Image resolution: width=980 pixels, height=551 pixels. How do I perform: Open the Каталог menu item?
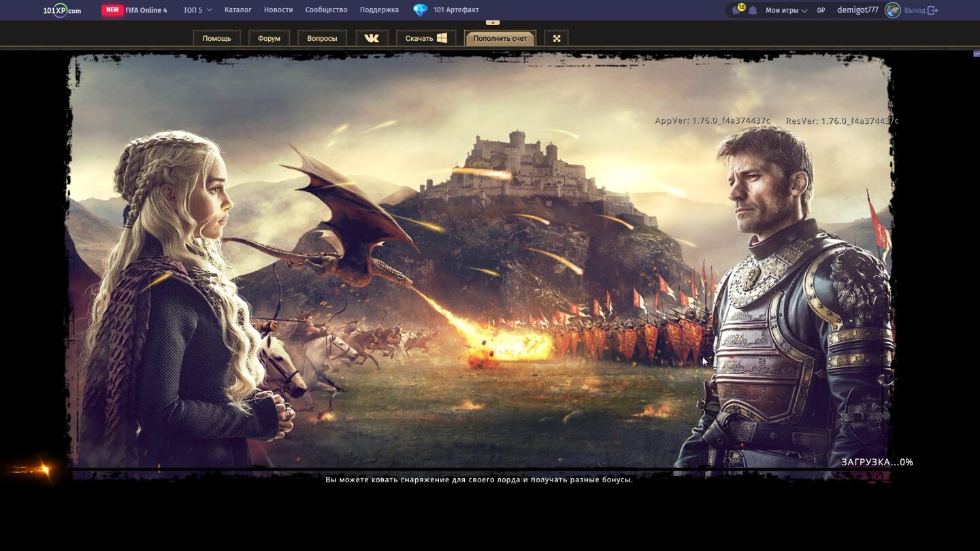pyautogui.click(x=238, y=10)
